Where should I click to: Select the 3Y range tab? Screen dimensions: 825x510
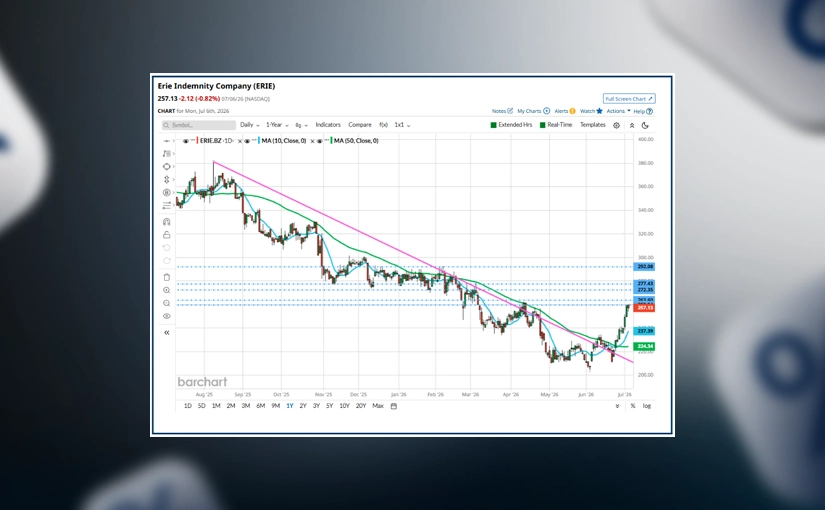(x=316, y=406)
